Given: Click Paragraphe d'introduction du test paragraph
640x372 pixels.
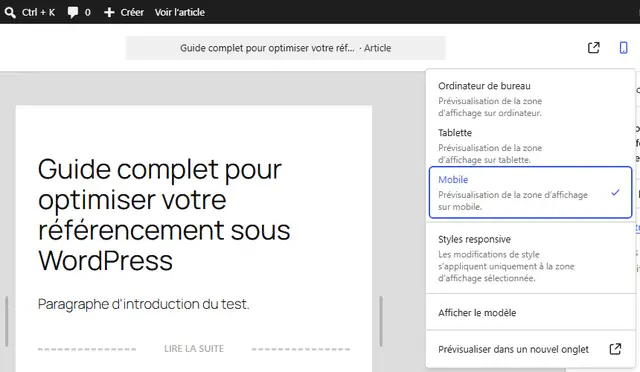Looking at the screenshot, I should pos(144,304).
